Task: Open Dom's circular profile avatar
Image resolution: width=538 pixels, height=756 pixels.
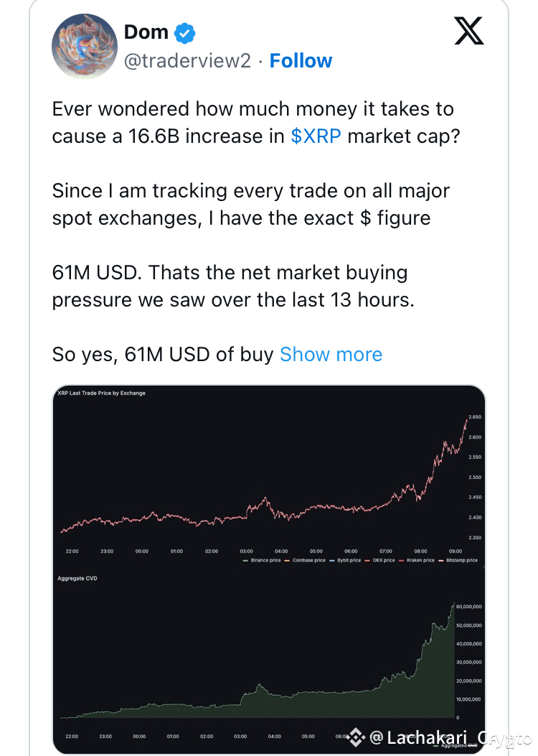Action: [85, 46]
